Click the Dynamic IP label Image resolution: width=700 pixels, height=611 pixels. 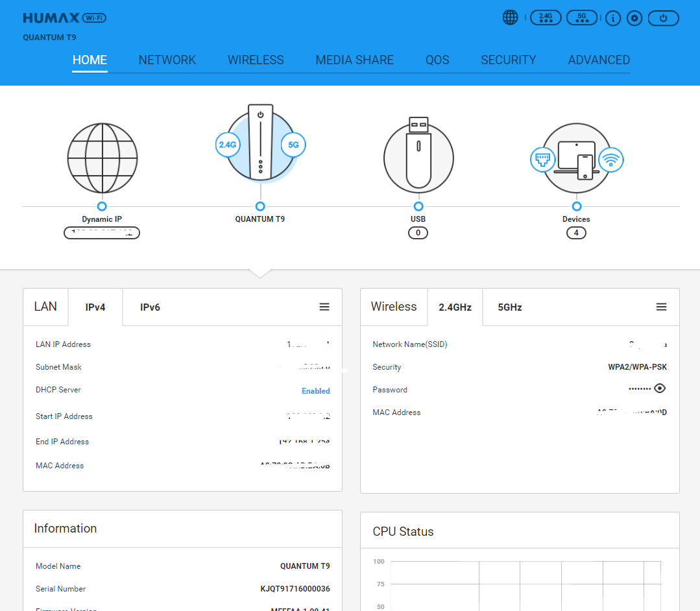coord(102,219)
